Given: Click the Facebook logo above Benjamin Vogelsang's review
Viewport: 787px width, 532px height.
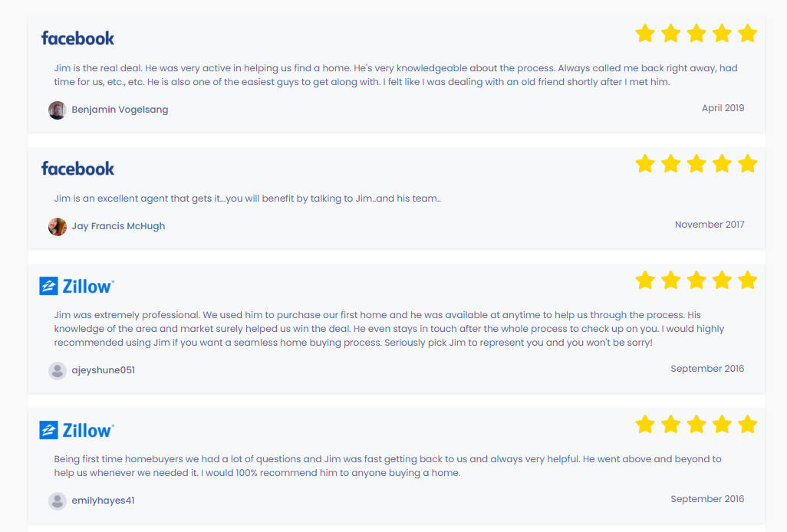Looking at the screenshot, I should coord(77,38).
